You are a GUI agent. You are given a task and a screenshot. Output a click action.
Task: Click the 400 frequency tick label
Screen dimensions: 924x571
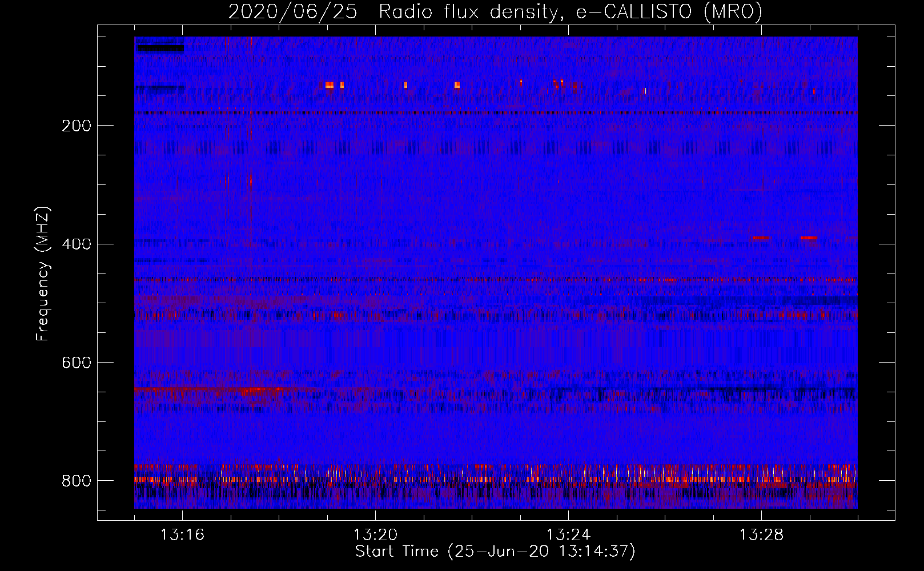(76, 244)
